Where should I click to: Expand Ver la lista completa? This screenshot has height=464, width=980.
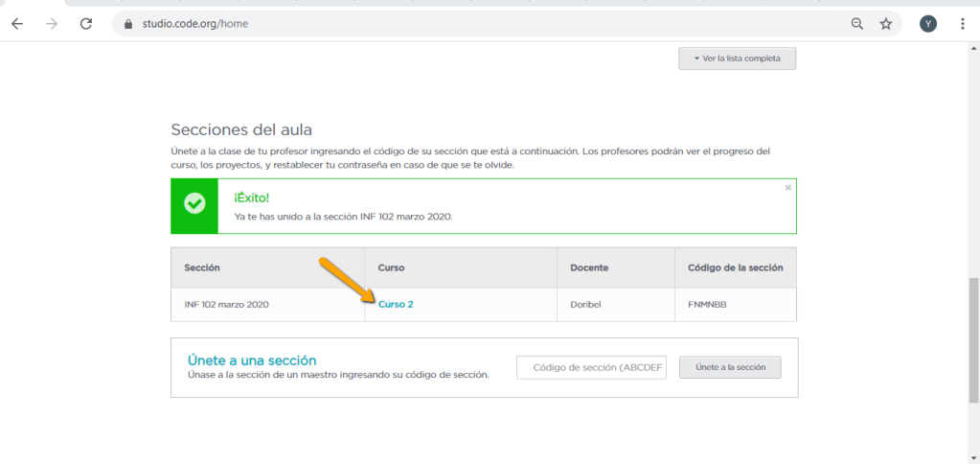coord(737,58)
